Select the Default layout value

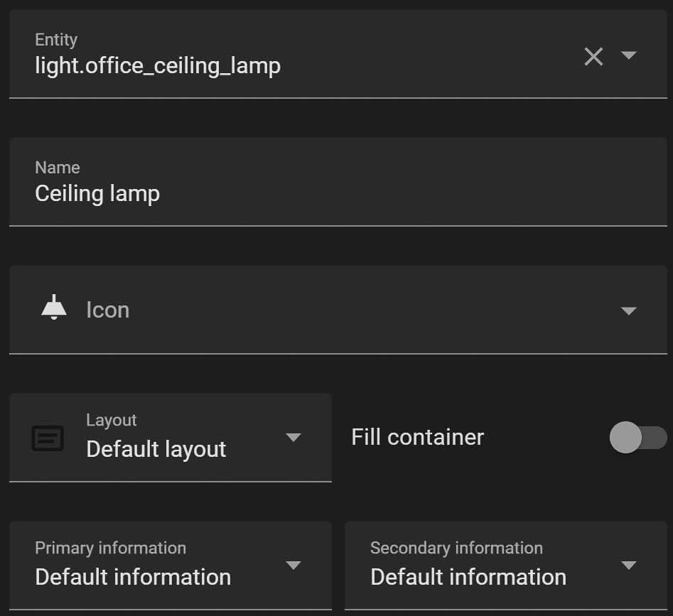156,449
